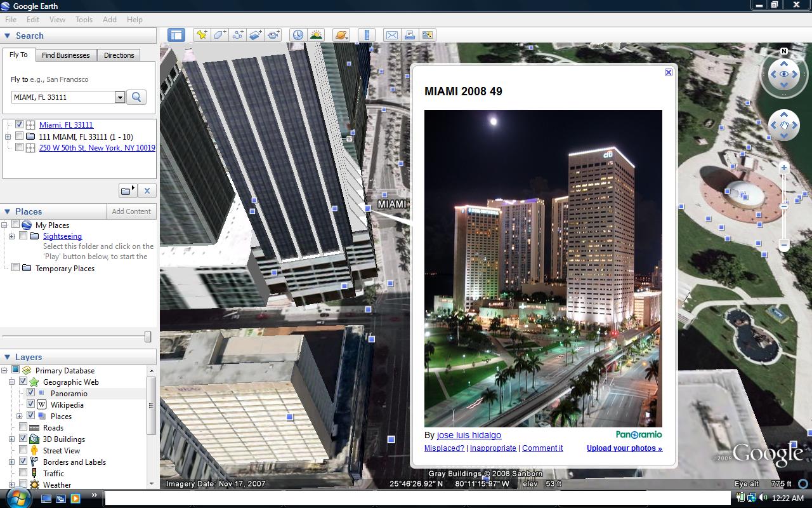Screen dimensions: 812x508
Task: Add a placemark with the pushpin tool
Action: point(202,35)
